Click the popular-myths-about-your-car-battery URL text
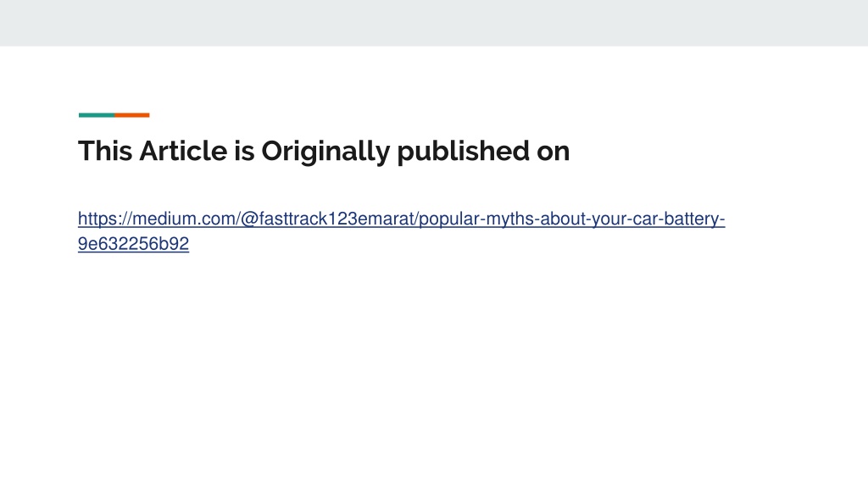Screen dimensions: 868x488 pyautogui.click(x=570, y=219)
